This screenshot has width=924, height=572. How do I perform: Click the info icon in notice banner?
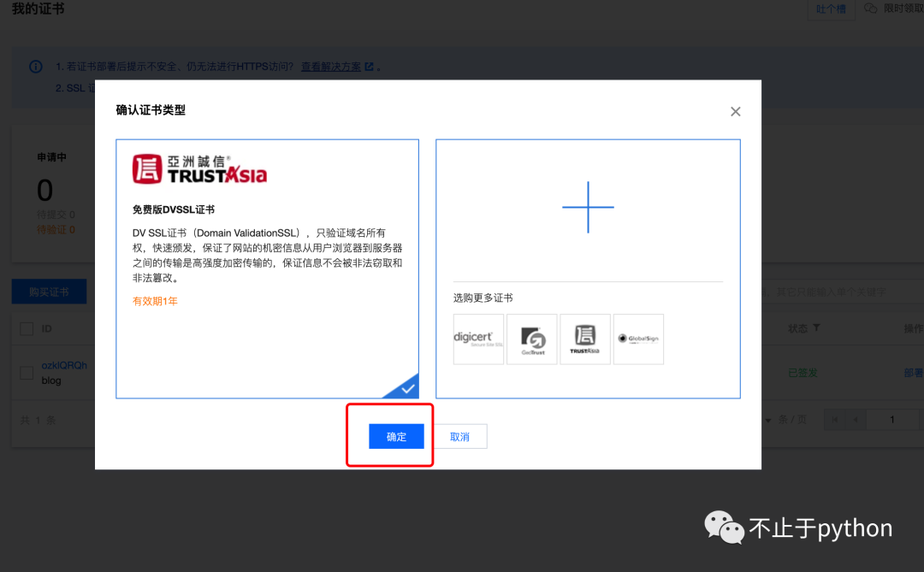tap(36, 67)
